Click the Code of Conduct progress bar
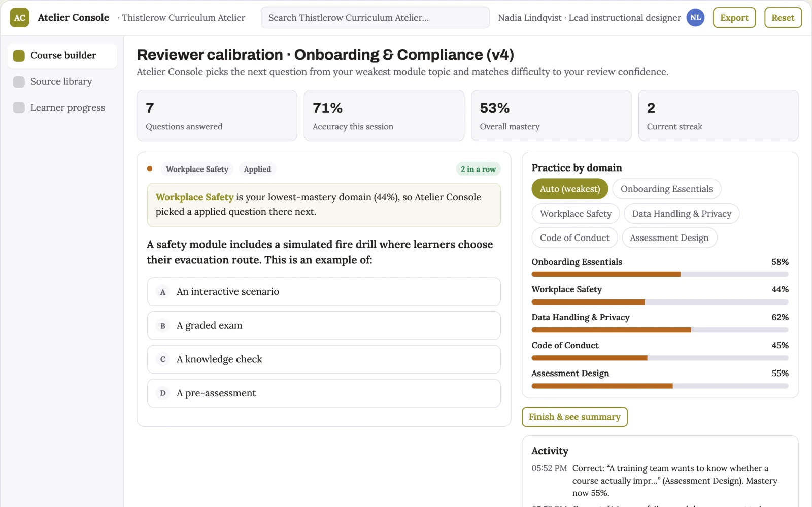Image resolution: width=812 pixels, height=507 pixels. pyautogui.click(x=660, y=358)
